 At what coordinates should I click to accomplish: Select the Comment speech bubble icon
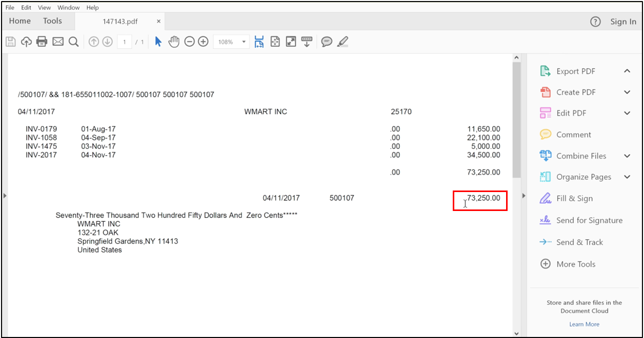point(327,41)
